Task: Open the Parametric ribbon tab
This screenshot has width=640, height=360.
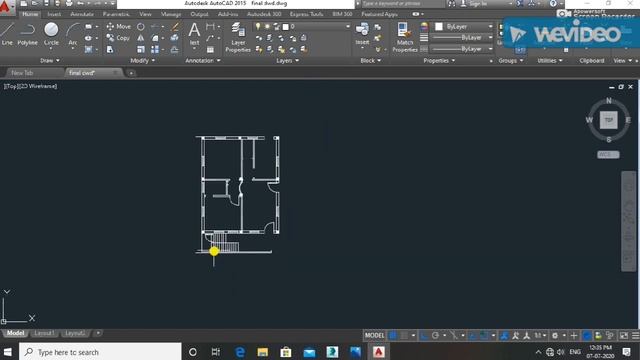Action: pos(116,14)
